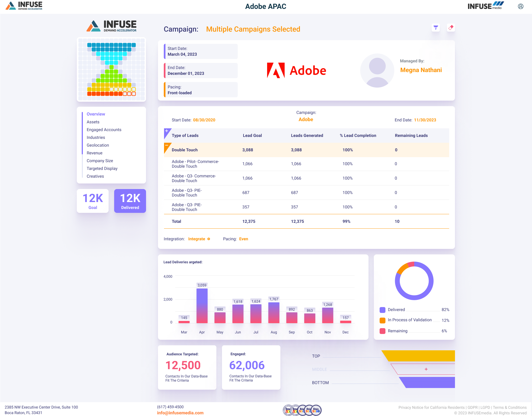Image resolution: width=532 pixels, height=416 pixels.
Task: Click the Leads Generated column header
Action: pos(307,136)
